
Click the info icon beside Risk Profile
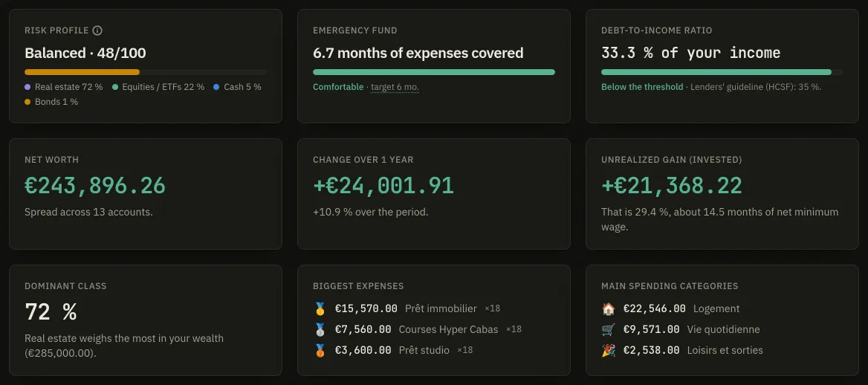point(97,30)
